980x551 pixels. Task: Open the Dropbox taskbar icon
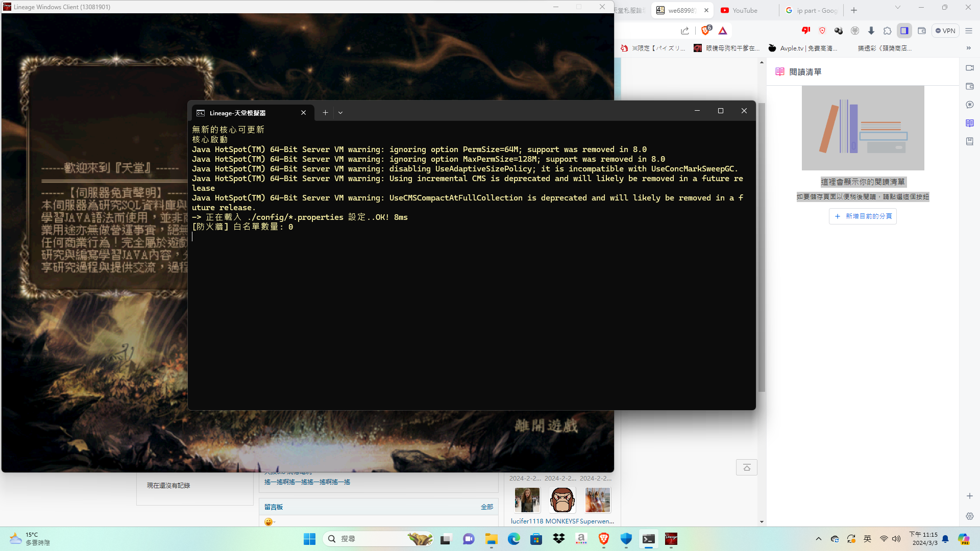559,539
